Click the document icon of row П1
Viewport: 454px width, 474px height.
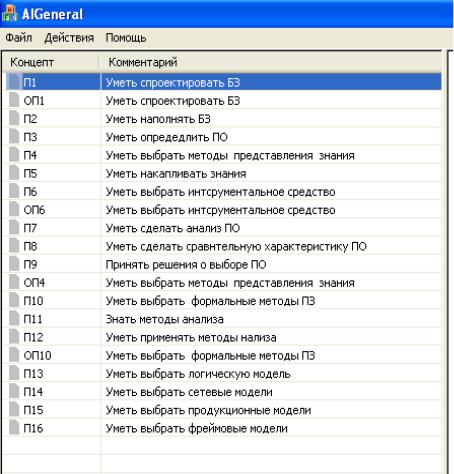(x=14, y=82)
